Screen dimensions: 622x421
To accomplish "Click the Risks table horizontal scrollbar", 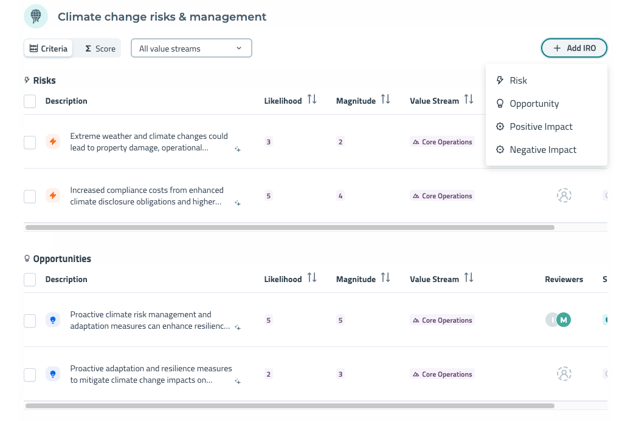I will pyautogui.click(x=290, y=228).
